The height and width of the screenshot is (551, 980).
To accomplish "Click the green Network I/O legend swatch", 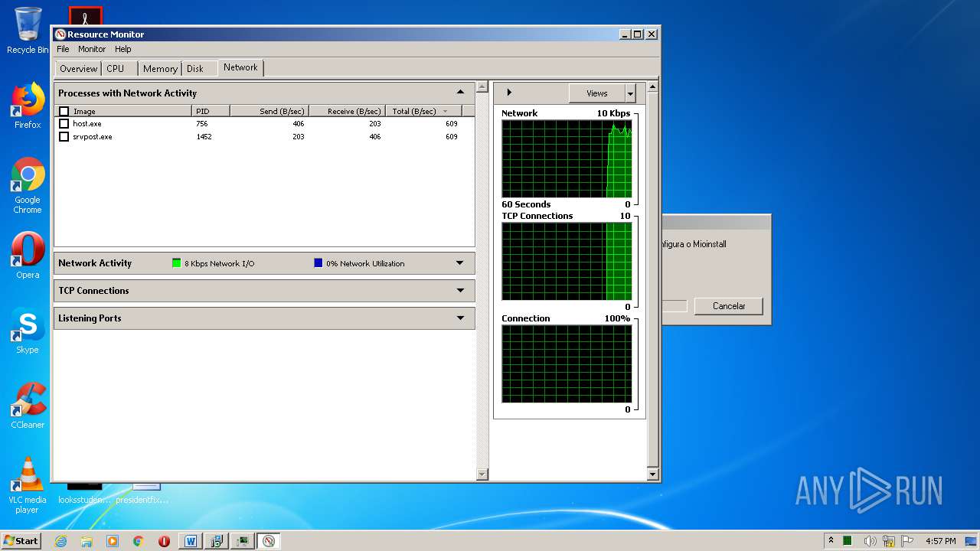I will (177, 263).
